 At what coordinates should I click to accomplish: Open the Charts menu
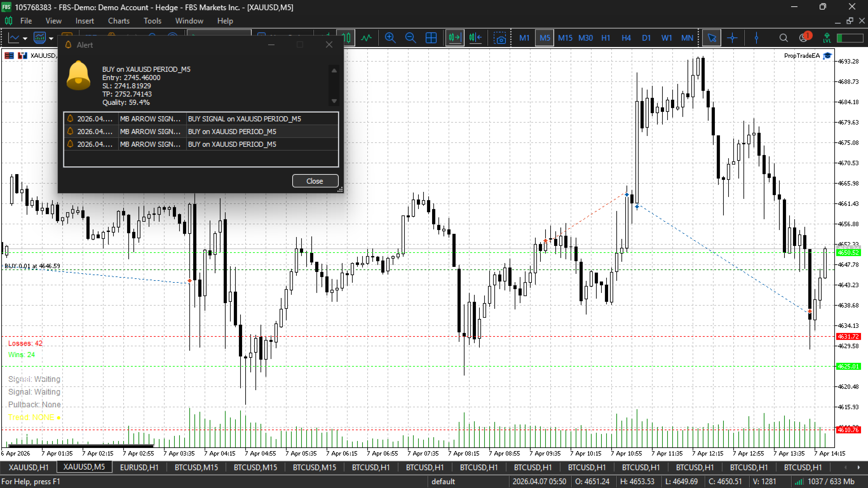pyautogui.click(x=119, y=21)
